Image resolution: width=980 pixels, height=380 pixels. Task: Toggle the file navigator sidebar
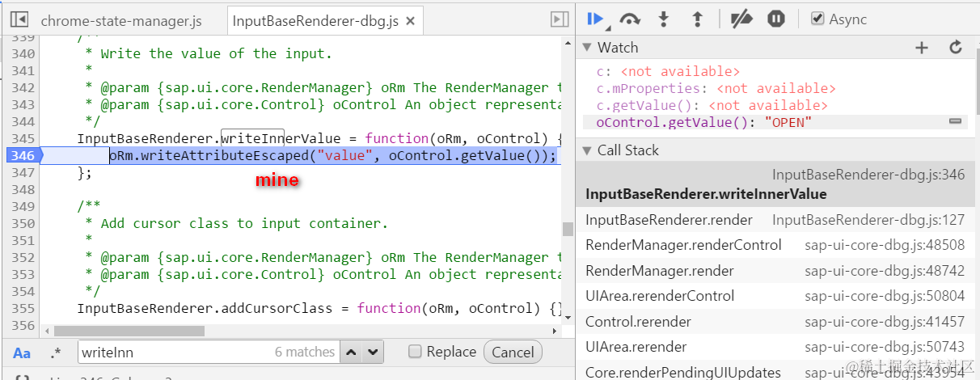19,19
